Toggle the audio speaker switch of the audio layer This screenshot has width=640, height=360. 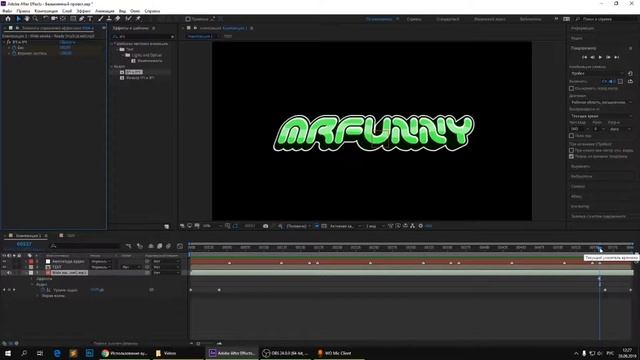[x=9, y=273]
